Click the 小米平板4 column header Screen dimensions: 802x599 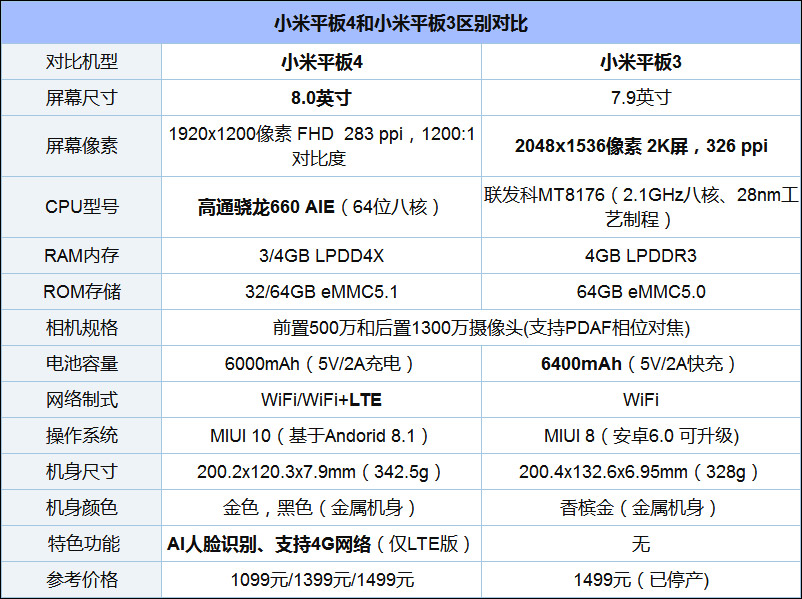click(x=322, y=62)
